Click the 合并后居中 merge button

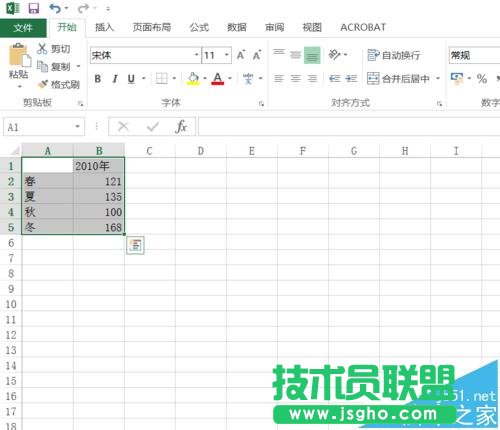pyautogui.click(x=398, y=79)
